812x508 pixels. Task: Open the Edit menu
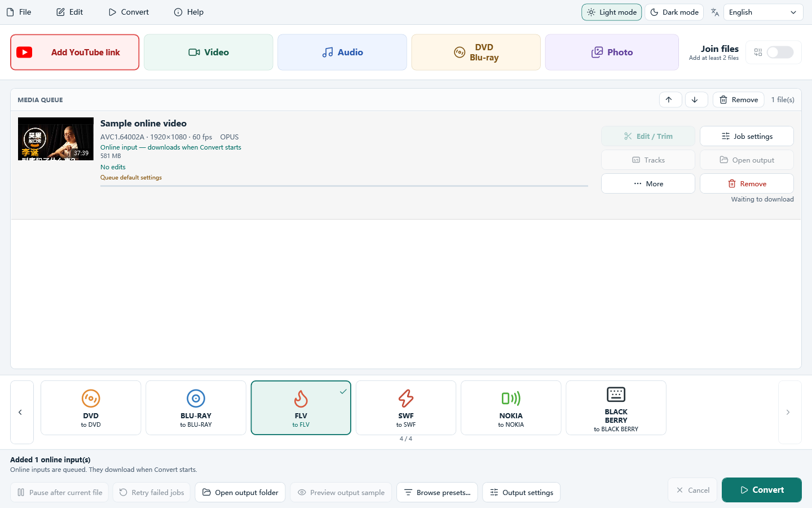tap(70, 12)
